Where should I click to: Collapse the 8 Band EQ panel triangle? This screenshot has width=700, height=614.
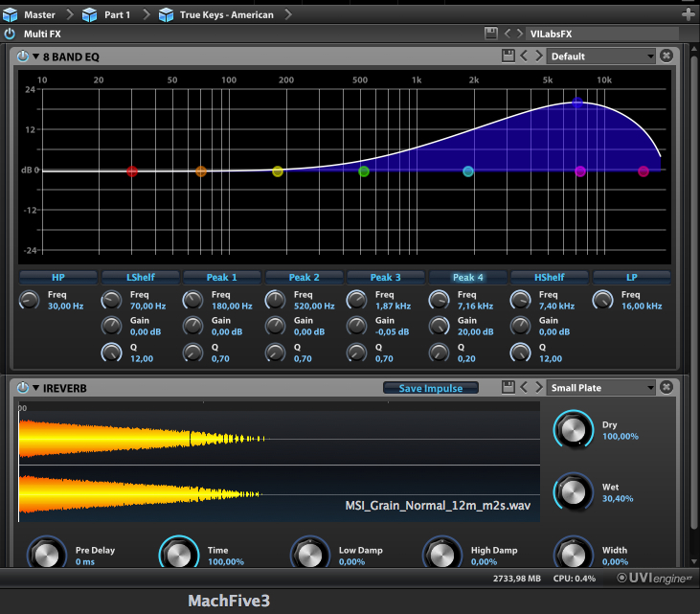(x=36, y=57)
